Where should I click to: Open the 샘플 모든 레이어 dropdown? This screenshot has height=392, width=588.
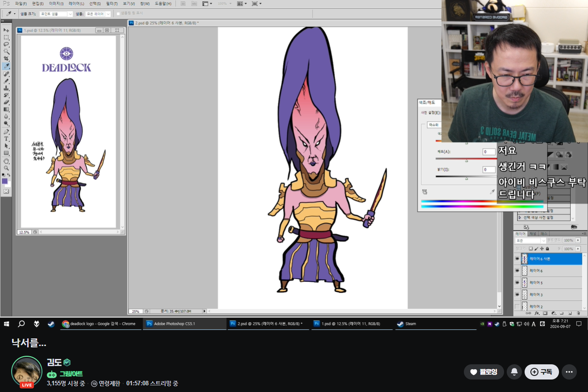(98, 14)
